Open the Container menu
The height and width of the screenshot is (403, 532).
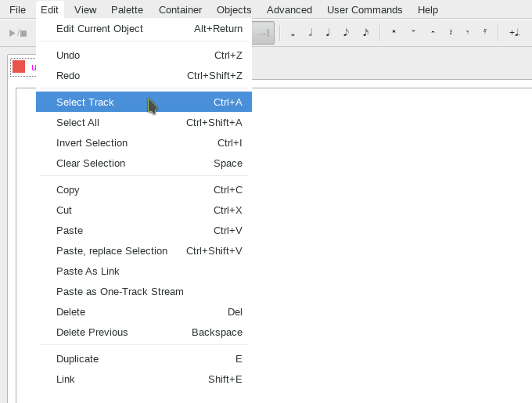(x=180, y=10)
